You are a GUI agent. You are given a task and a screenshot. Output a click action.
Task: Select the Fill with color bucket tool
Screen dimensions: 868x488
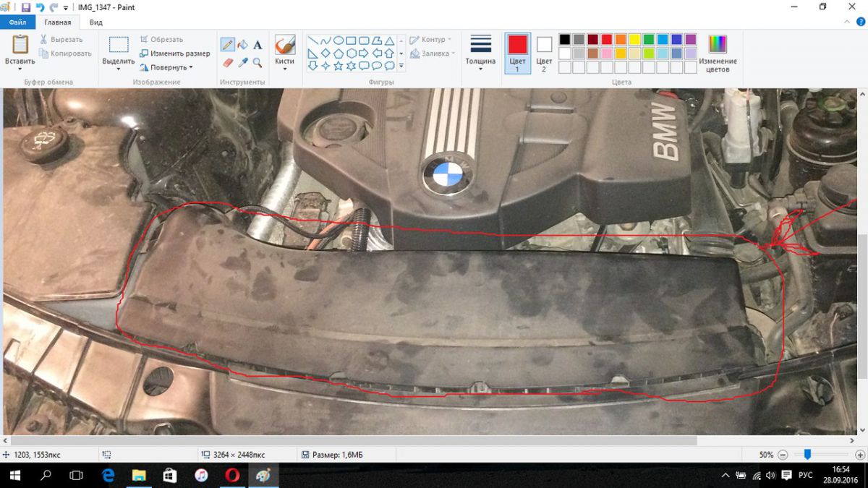242,44
